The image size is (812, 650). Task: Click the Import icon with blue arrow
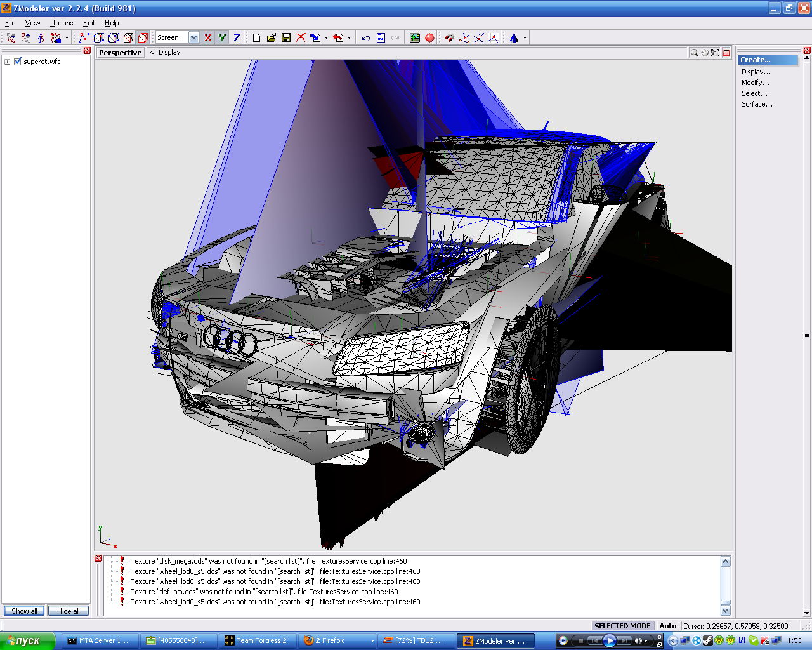[x=316, y=37]
